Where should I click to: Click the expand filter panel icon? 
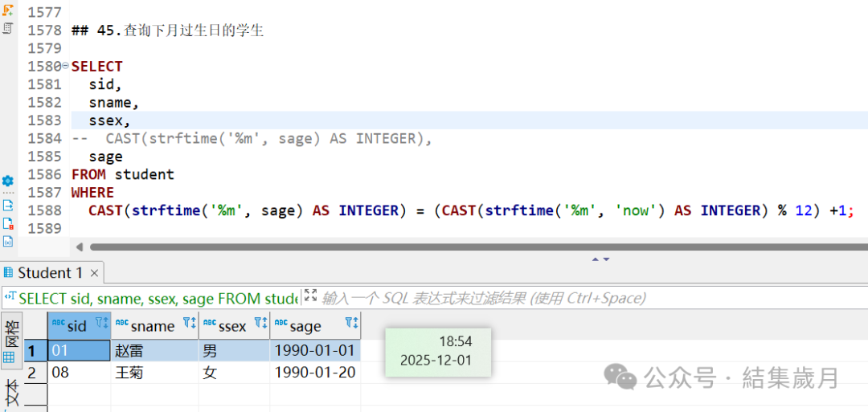[310, 296]
